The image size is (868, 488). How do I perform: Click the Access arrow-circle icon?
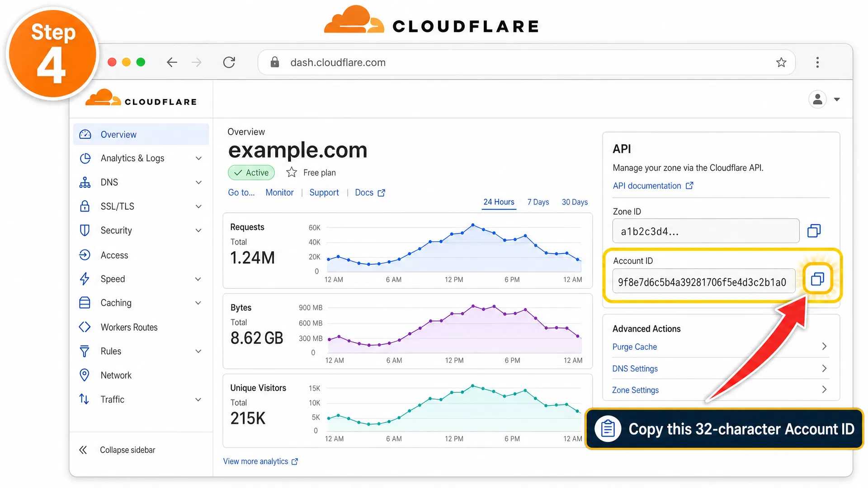[85, 255]
